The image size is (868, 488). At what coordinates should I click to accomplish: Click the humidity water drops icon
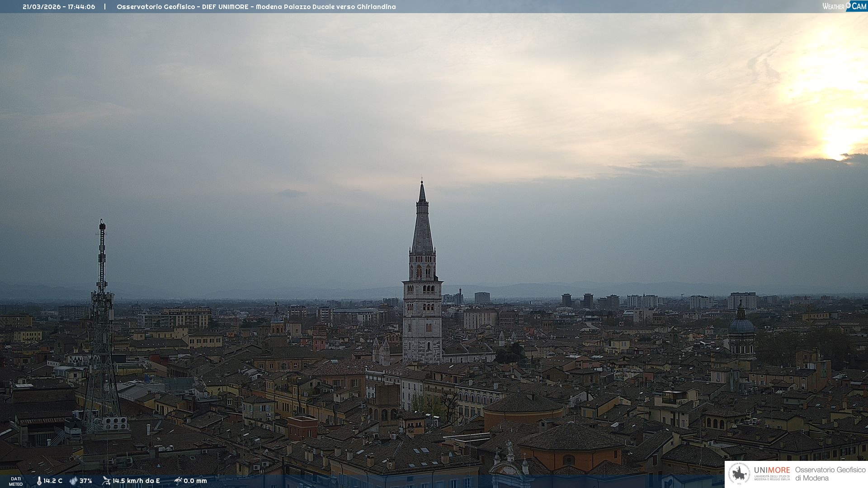point(73,481)
